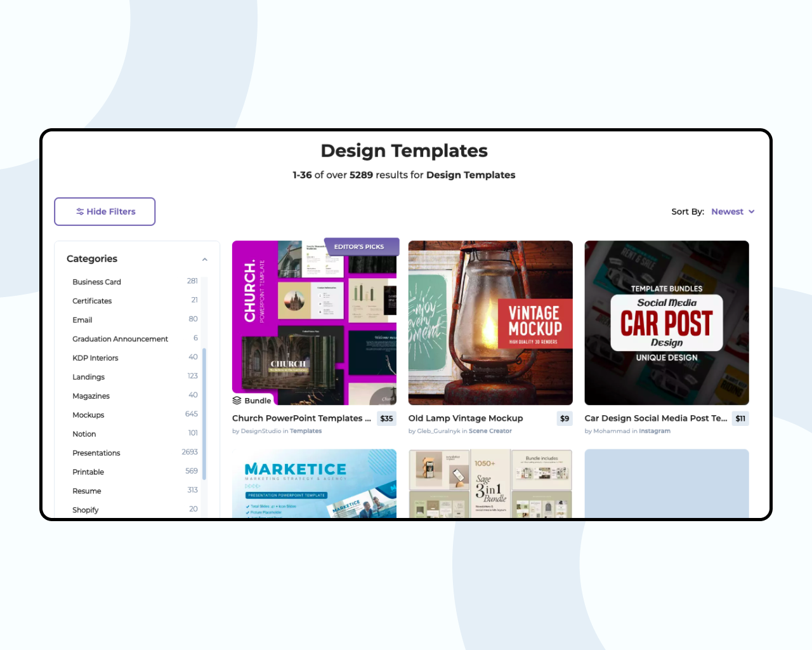
Task: Open the Templates category link
Action: pyautogui.click(x=306, y=431)
